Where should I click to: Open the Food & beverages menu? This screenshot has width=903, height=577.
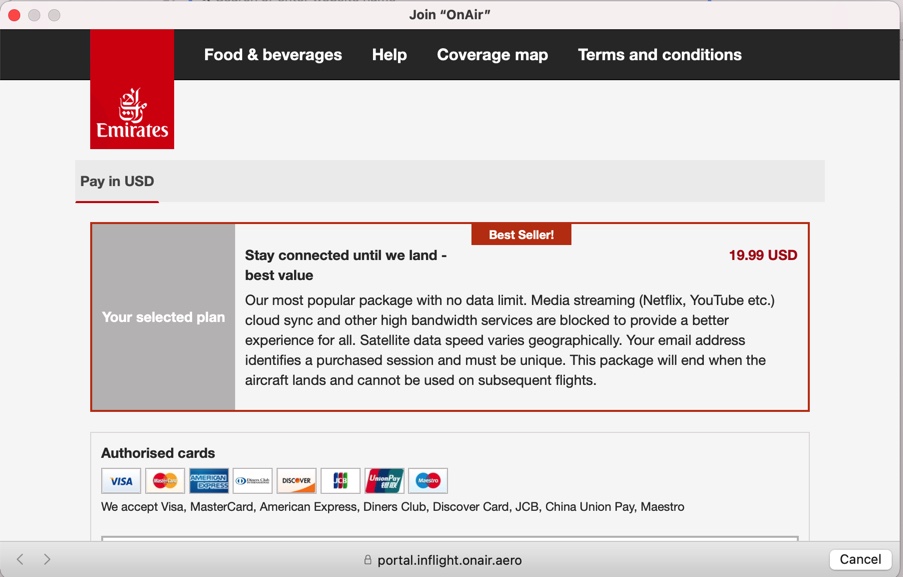[x=273, y=55]
